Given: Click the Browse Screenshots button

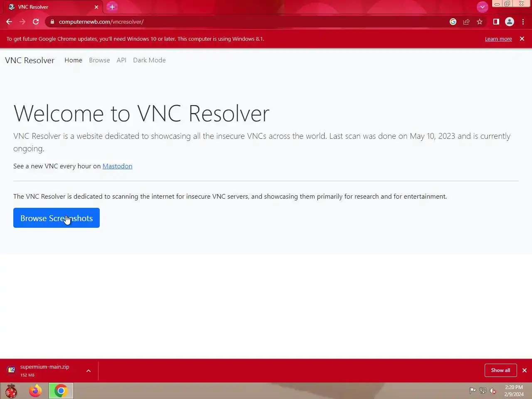Looking at the screenshot, I should [57, 218].
